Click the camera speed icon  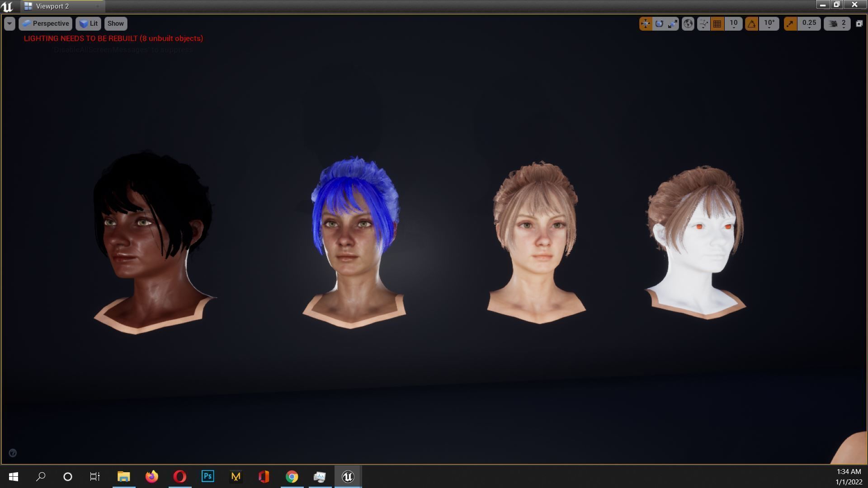tap(831, 23)
